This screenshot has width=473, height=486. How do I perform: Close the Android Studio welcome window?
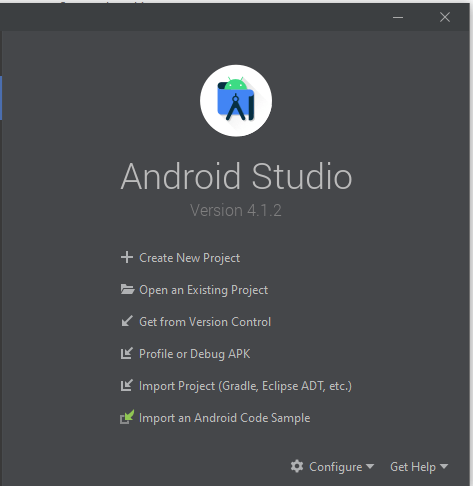445,17
